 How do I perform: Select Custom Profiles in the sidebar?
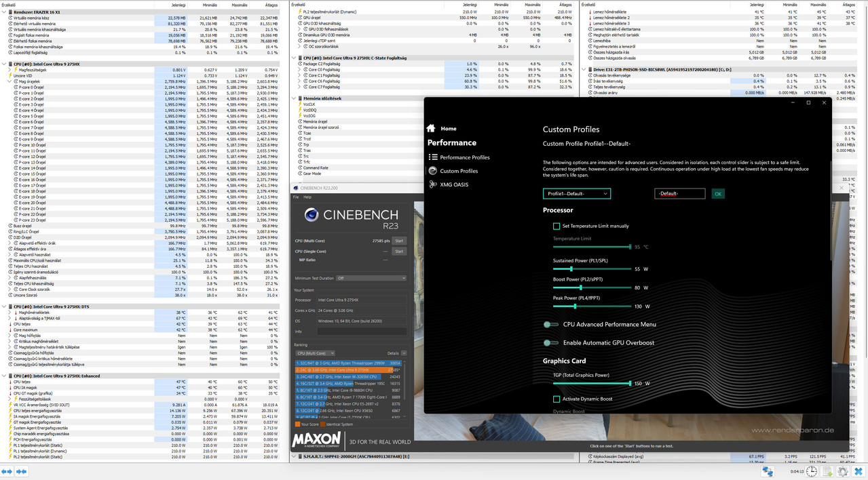[x=453, y=171]
